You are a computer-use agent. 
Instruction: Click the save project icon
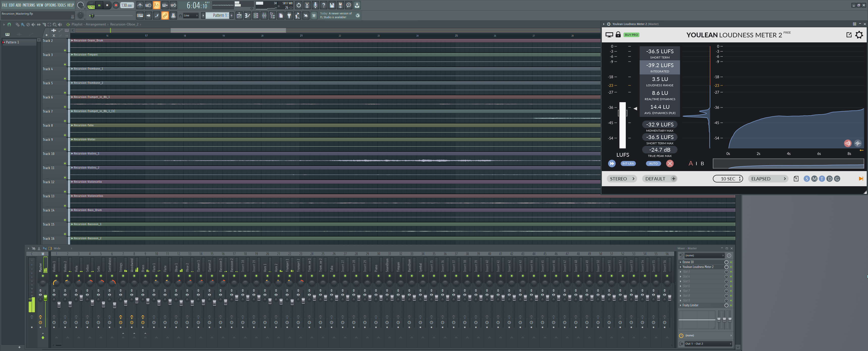coord(332,5)
